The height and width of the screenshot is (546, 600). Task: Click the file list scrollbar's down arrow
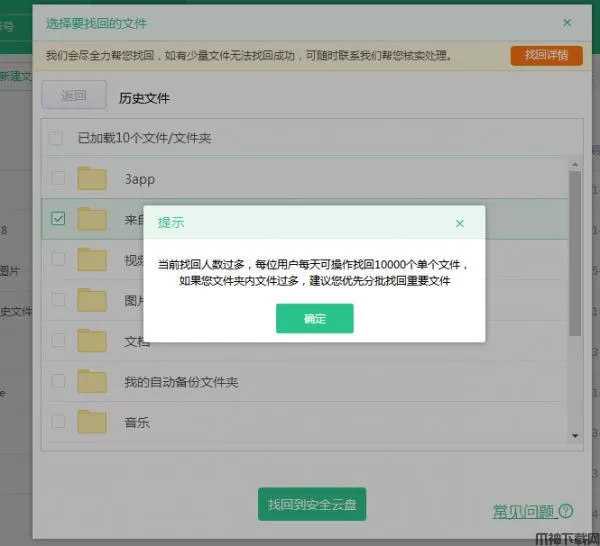point(575,435)
